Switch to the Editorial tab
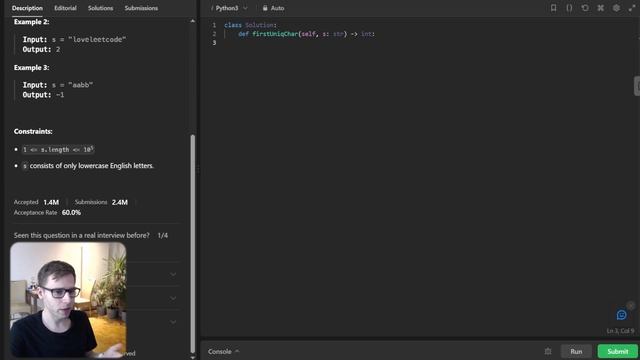Screen dimensions: 640x360 pos(65,8)
